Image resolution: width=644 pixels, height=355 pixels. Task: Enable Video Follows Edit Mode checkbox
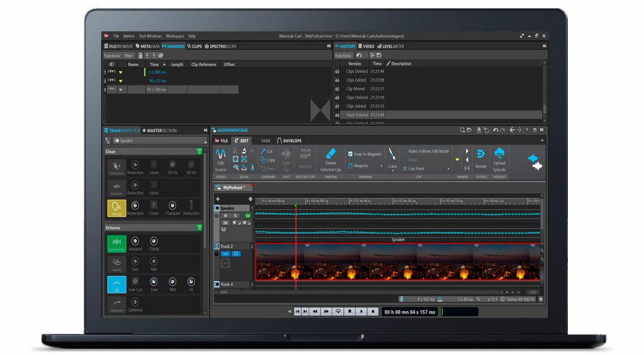pos(404,151)
